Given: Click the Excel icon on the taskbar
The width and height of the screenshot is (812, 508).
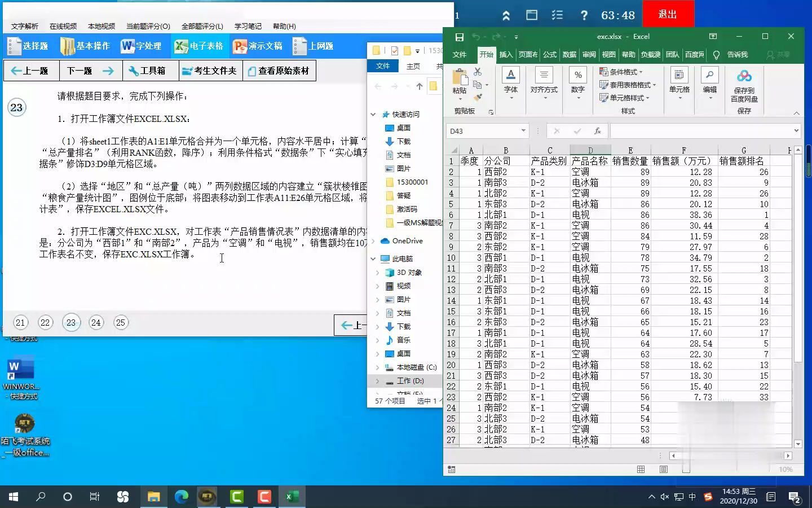Looking at the screenshot, I should coord(292,497).
